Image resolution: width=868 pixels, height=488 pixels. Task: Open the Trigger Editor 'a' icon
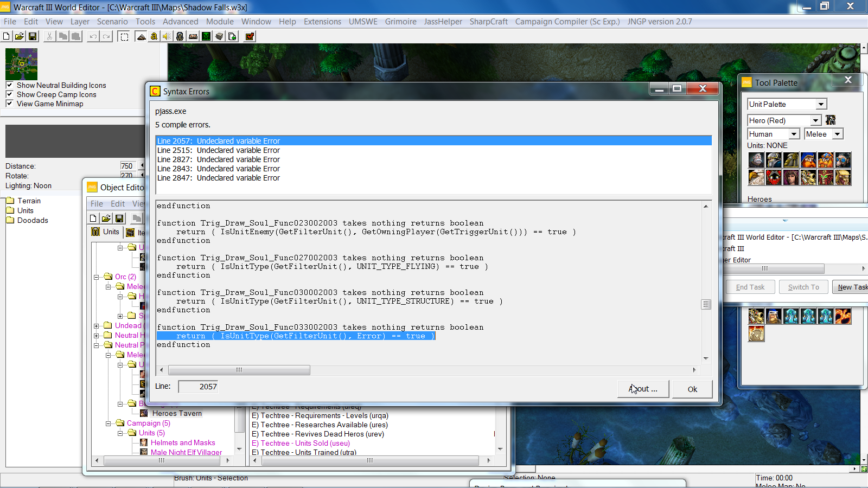tap(154, 36)
